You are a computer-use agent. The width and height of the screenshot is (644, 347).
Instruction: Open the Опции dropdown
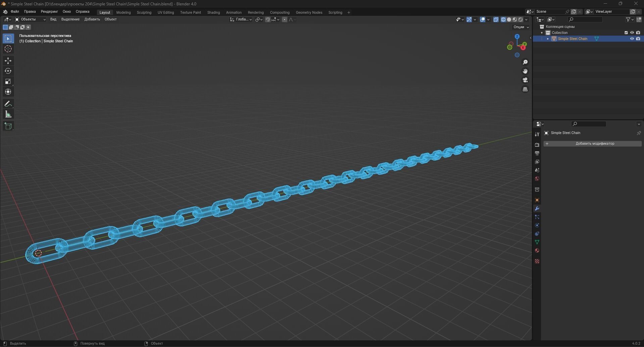click(x=521, y=27)
